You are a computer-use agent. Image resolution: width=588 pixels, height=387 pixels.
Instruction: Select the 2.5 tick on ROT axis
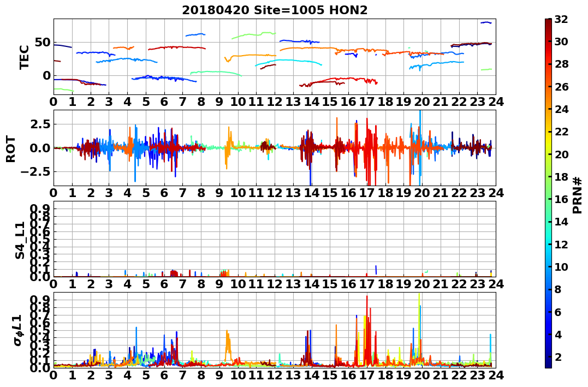coord(40,124)
